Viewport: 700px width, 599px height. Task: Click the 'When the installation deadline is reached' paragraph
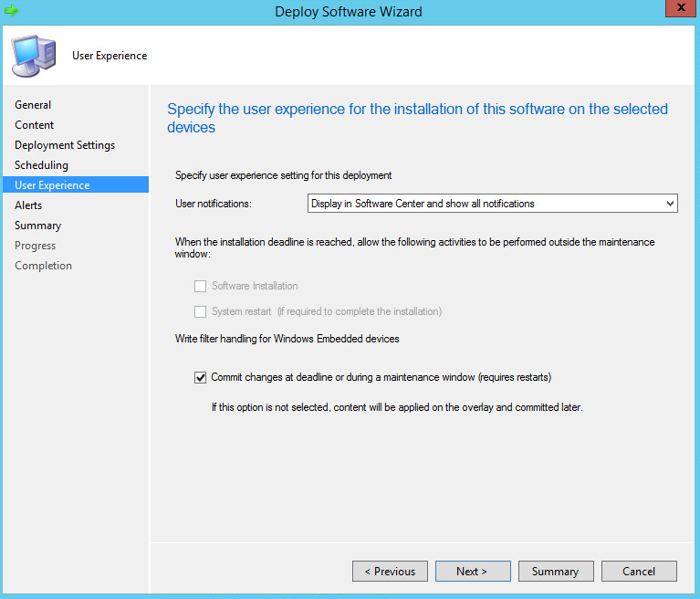tap(414, 247)
